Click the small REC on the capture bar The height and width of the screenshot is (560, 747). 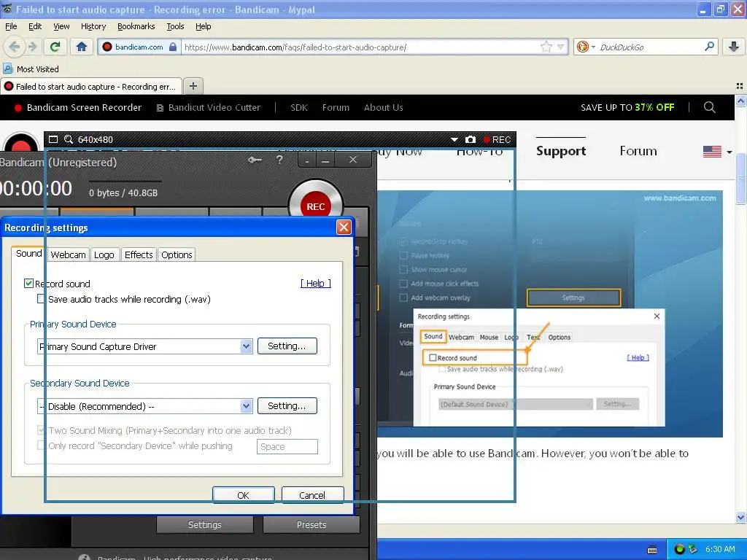(x=498, y=139)
